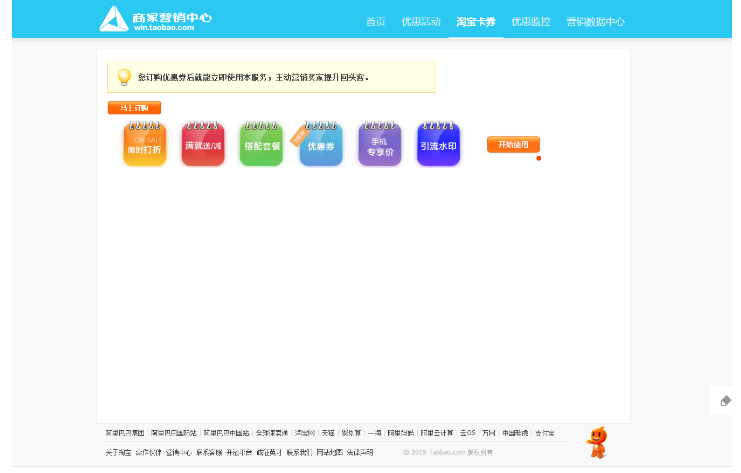Click the eraser icon at right edge
The width and height of the screenshot is (741, 473).
[x=725, y=401]
